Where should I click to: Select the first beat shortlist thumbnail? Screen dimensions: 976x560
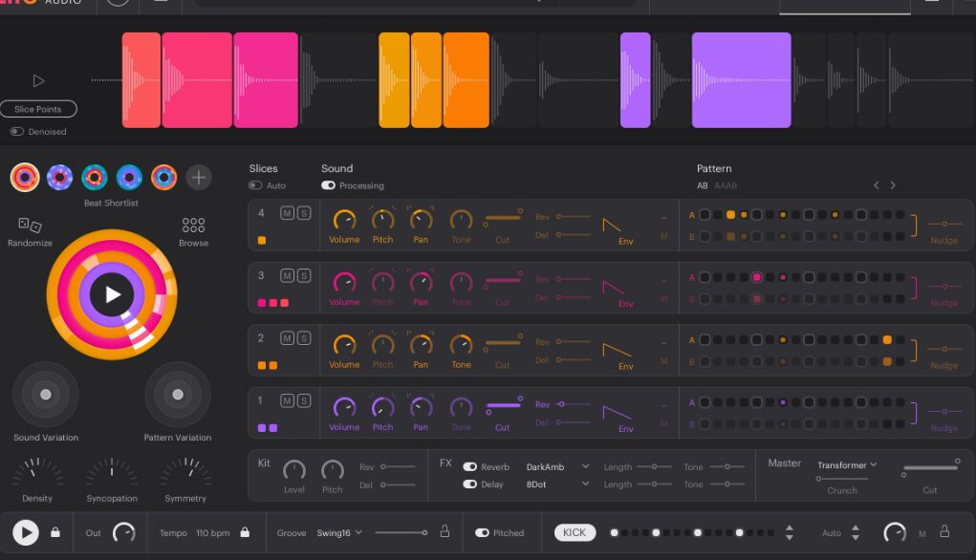click(25, 177)
